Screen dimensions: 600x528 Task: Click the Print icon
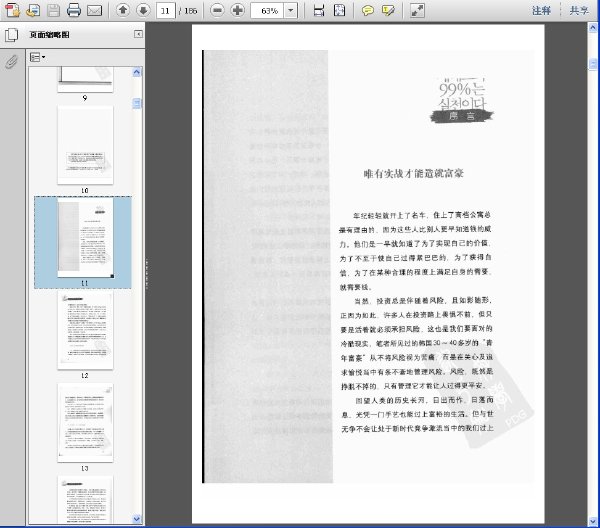(73, 10)
